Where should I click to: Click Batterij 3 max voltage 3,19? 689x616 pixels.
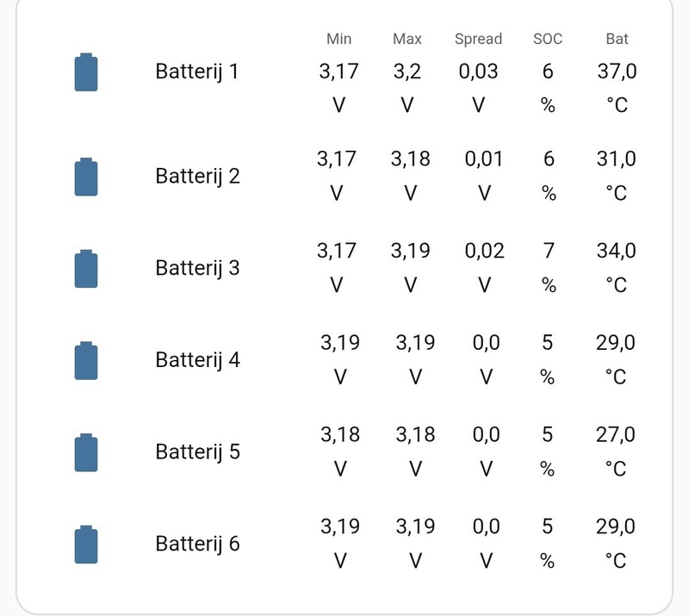[411, 251]
